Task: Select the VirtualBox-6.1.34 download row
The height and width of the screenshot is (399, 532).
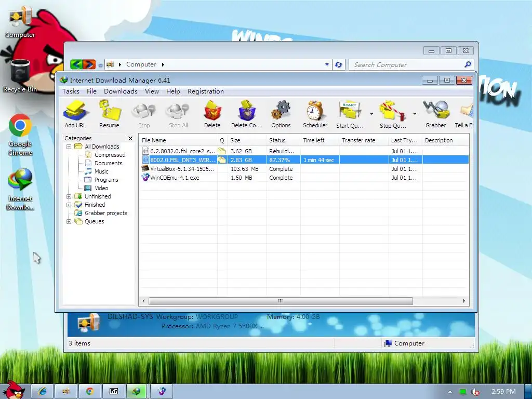Action: click(x=304, y=169)
